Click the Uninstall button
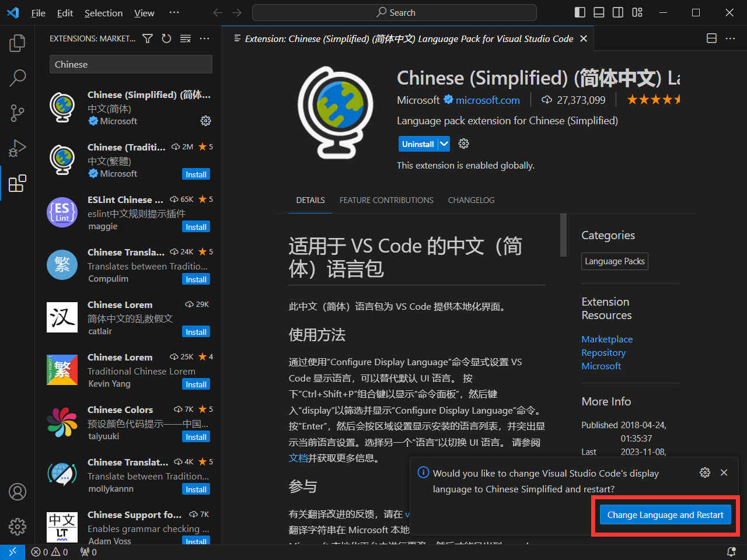747x560 pixels. coord(418,143)
